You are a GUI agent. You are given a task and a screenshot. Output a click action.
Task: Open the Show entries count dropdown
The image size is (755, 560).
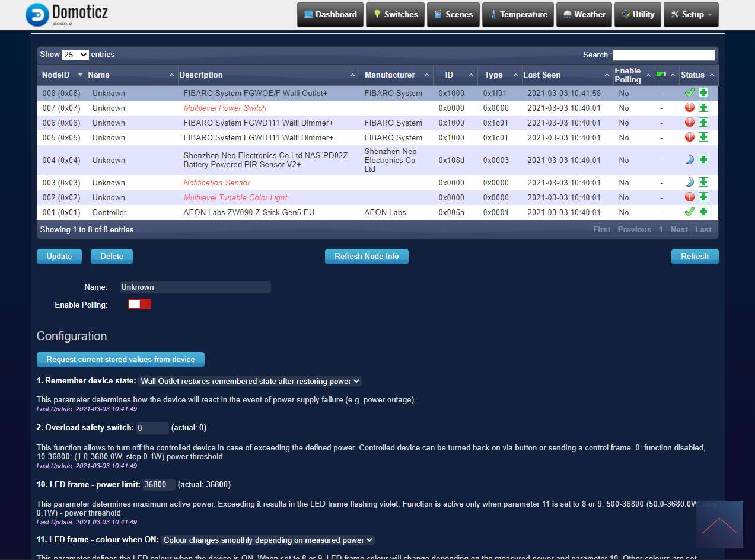pyautogui.click(x=75, y=55)
